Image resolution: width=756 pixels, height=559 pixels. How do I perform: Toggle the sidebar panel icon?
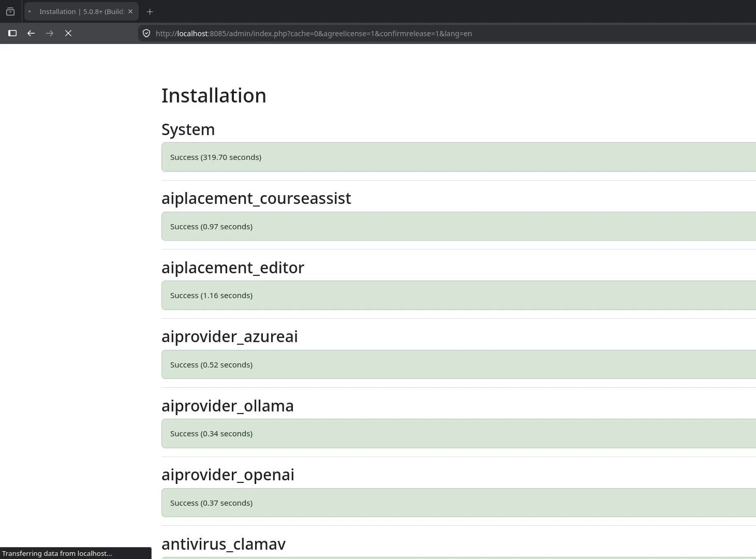click(x=12, y=33)
